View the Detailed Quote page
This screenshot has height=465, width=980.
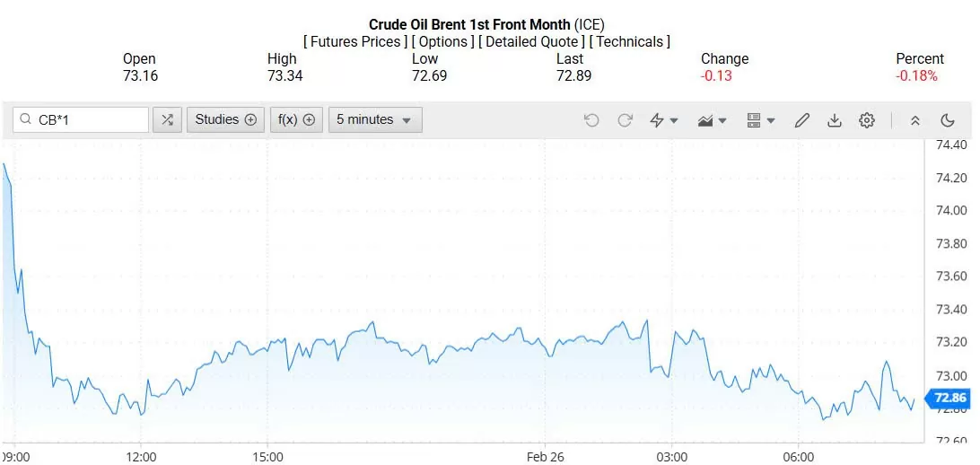click(533, 41)
